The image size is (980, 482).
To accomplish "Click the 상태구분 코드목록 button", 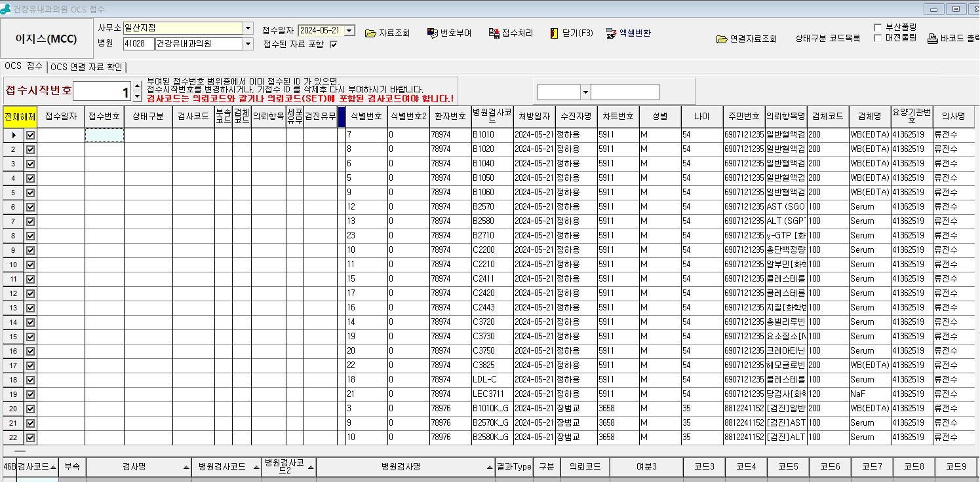I will [827, 39].
